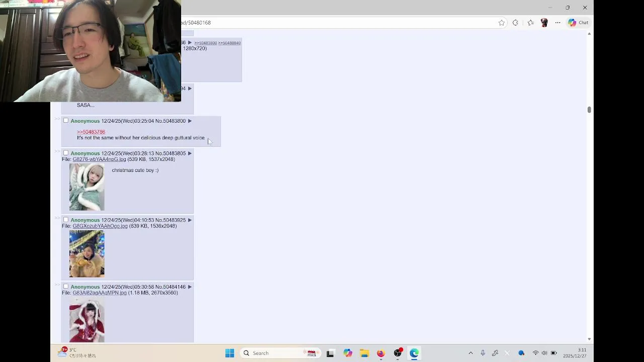Open post menu arrow of 1280x720 post
644x362 pixels.
(190, 43)
